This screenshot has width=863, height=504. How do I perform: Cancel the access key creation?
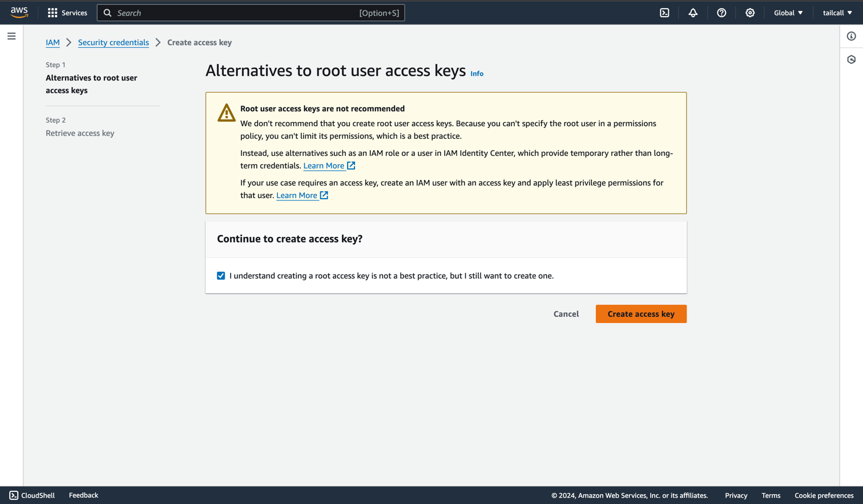click(x=566, y=314)
